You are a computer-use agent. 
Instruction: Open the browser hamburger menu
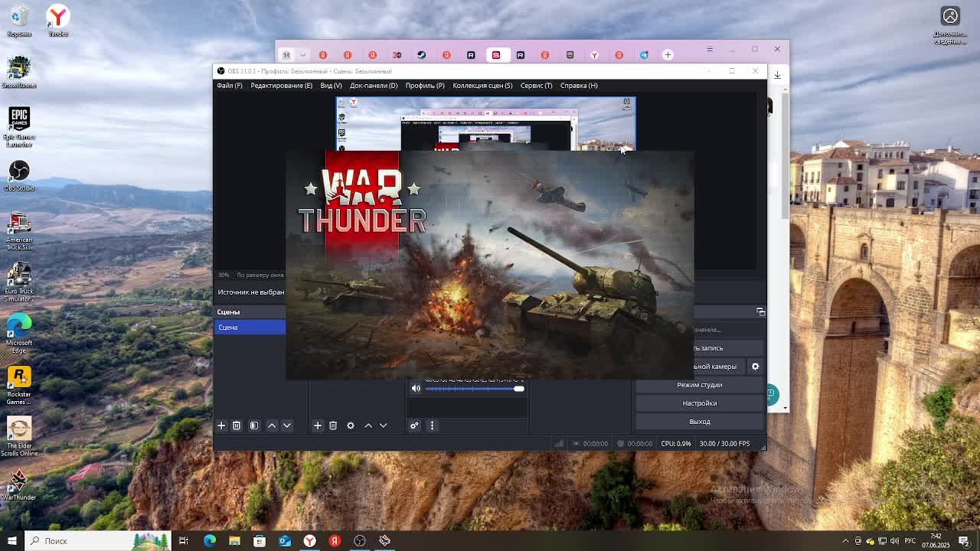coord(710,49)
